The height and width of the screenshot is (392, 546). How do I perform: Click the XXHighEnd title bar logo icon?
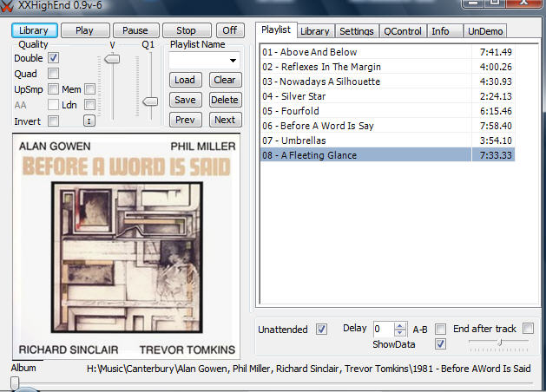pyautogui.click(x=6, y=5)
